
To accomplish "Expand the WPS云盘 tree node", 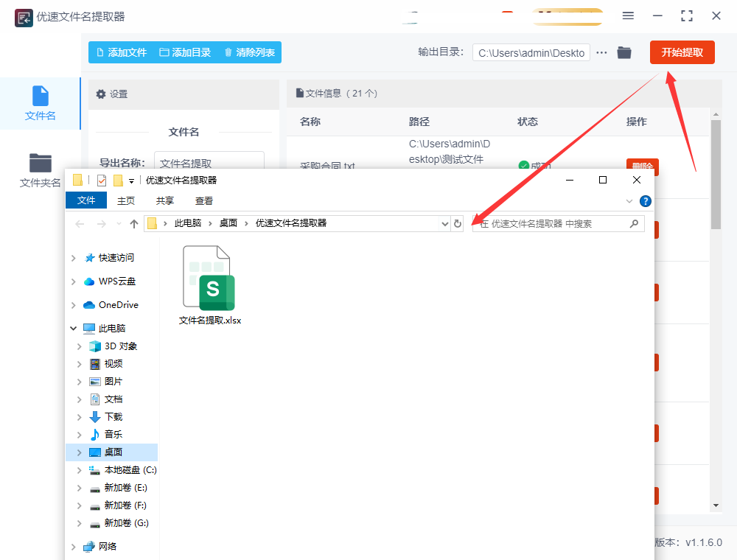I will click(73, 281).
